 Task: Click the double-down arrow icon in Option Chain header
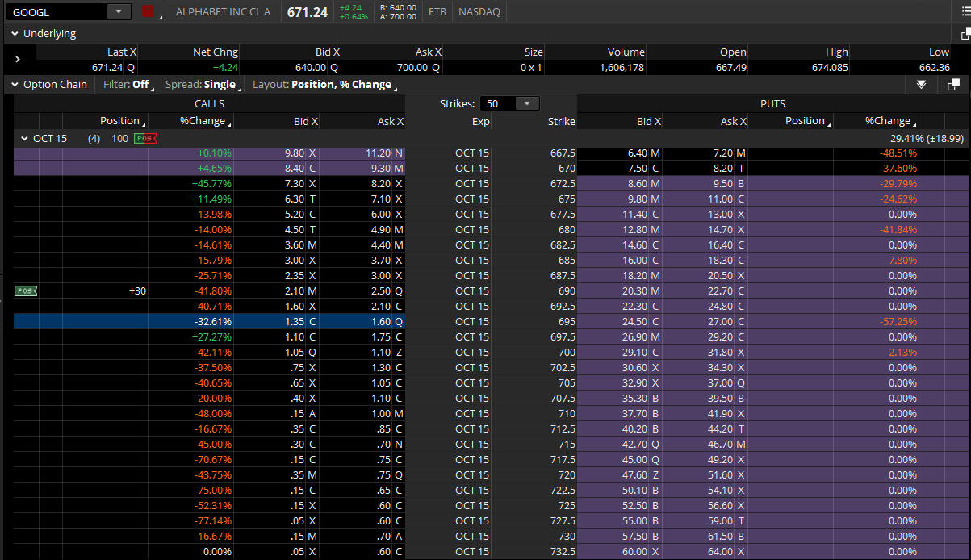pos(922,85)
